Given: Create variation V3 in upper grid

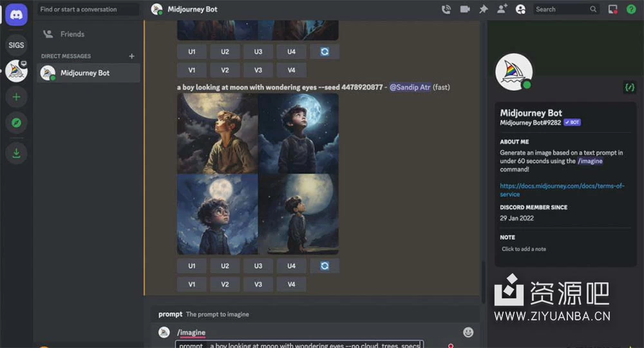Looking at the screenshot, I should (x=258, y=70).
